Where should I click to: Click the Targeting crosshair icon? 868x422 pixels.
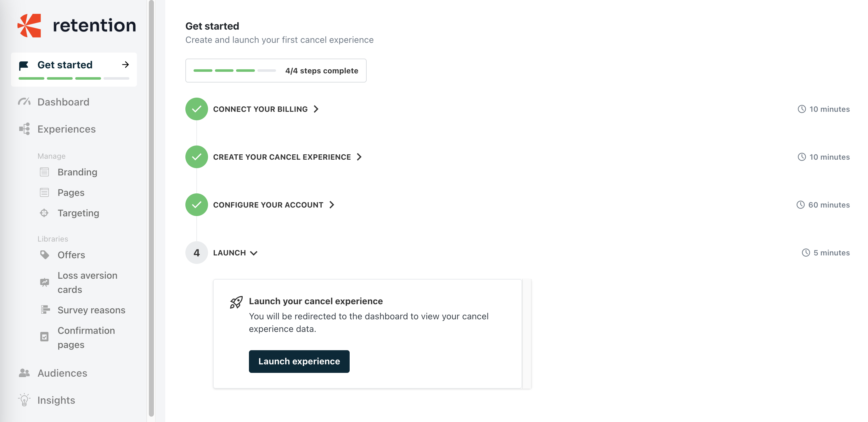coord(44,213)
